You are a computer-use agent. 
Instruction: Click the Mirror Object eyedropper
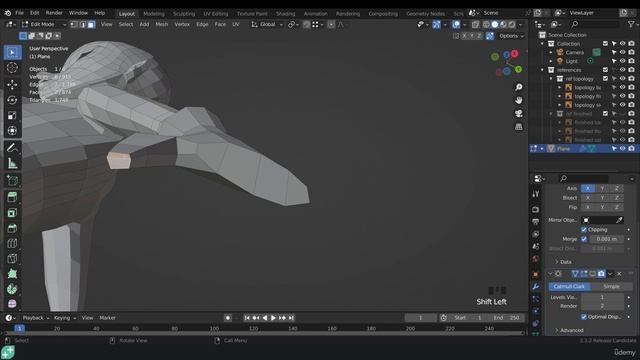tap(619, 220)
